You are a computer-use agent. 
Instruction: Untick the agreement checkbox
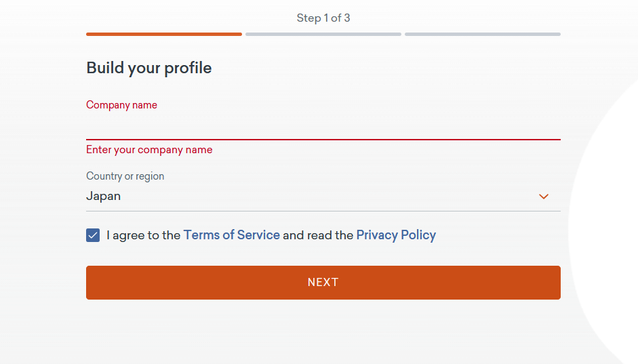click(93, 235)
